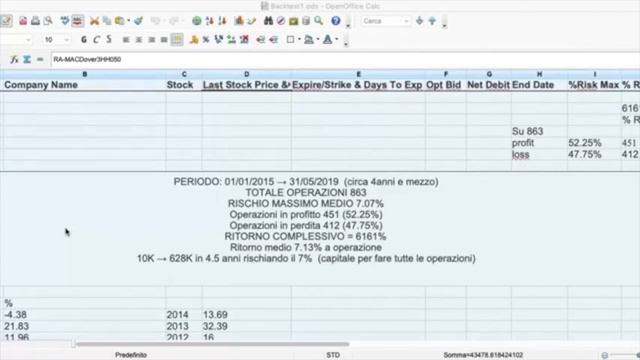Insert Hyperlink globe icon
This screenshot has height=360, width=640.
[197, 21]
